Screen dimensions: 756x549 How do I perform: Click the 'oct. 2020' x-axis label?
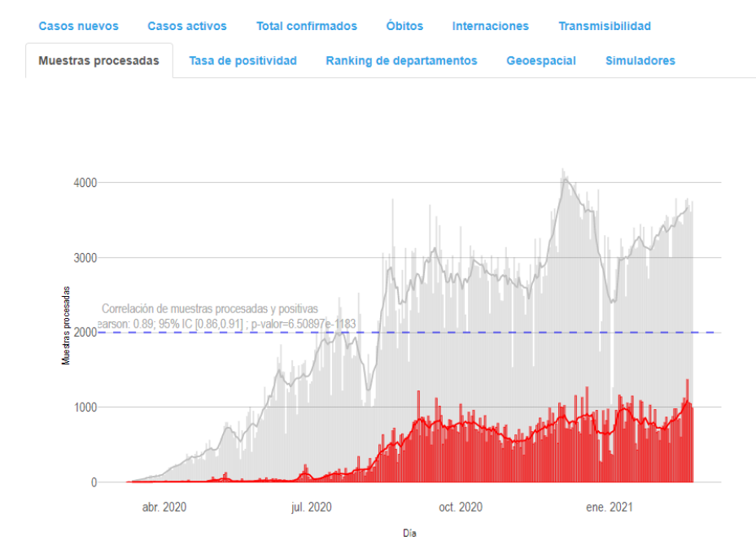[x=460, y=508]
